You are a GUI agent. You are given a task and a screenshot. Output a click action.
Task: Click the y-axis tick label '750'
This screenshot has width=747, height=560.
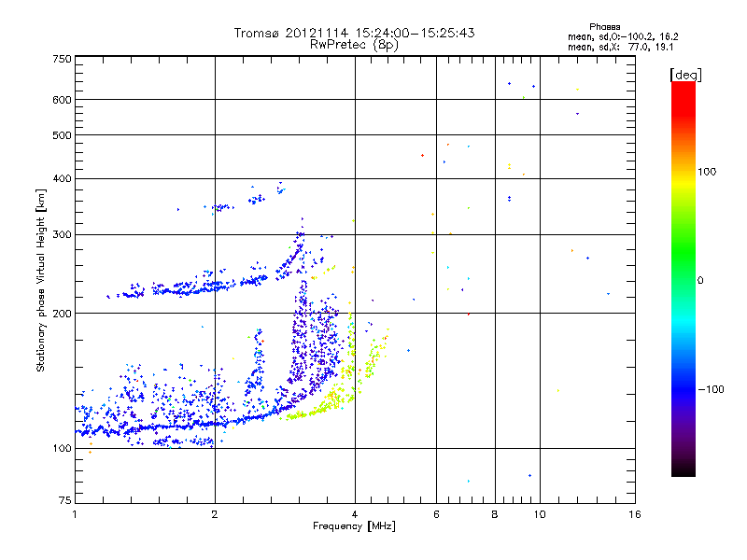[62, 59]
